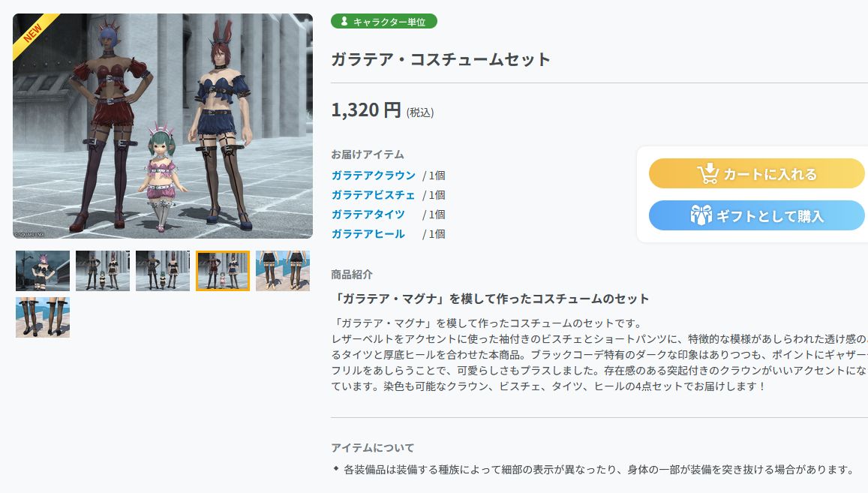Click the 商品紹介 heading
This screenshot has height=493, width=868.
click(x=352, y=274)
